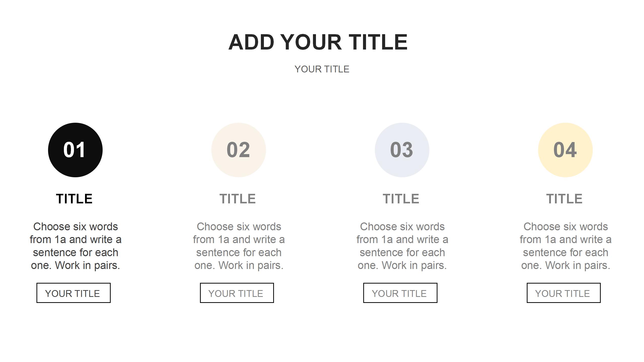Click the white 01 number text
The height and width of the screenshot is (362, 644).
point(74,150)
